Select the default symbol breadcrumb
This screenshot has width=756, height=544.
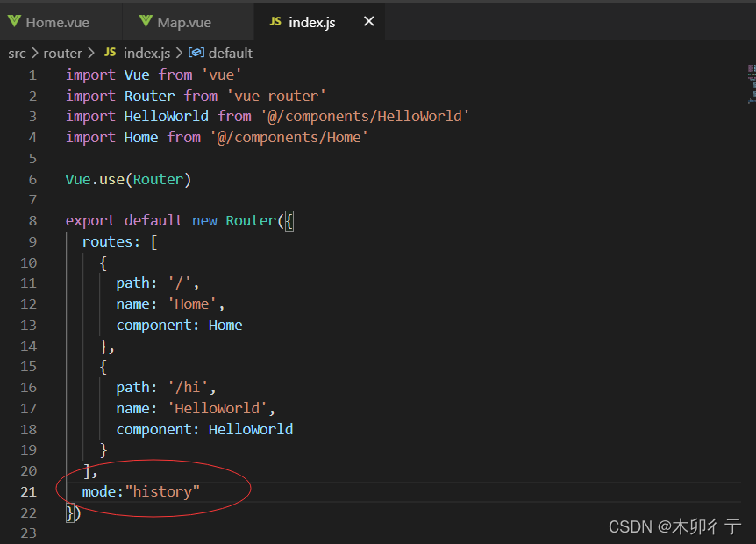pyautogui.click(x=230, y=53)
